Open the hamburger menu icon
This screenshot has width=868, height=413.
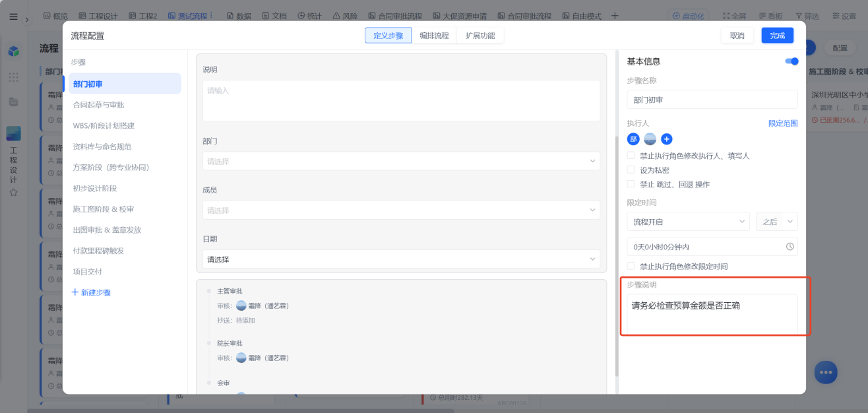click(x=13, y=16)
